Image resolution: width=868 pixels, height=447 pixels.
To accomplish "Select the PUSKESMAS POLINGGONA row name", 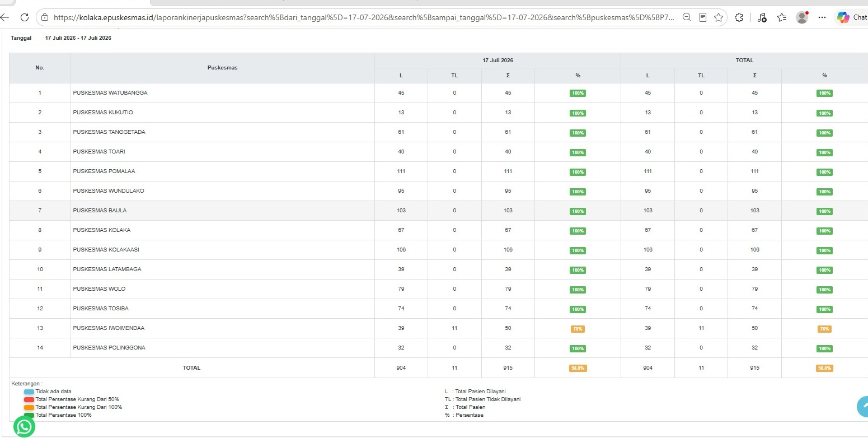I will [109, 348].
